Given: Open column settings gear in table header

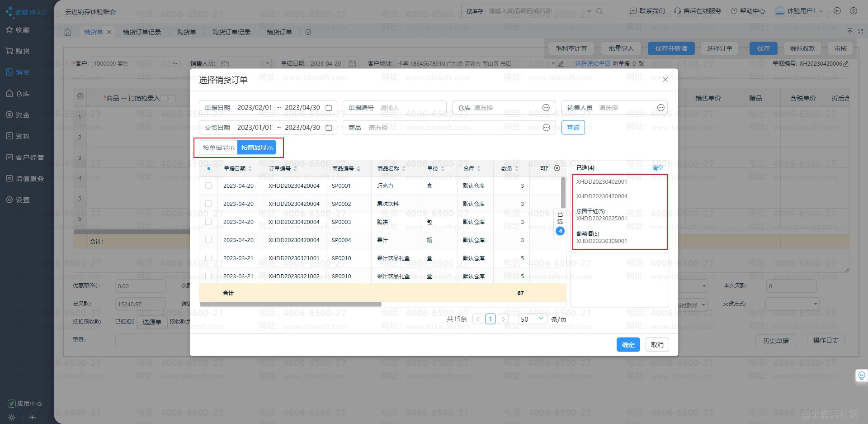Looking at the screenshot, I should point(557,168).
